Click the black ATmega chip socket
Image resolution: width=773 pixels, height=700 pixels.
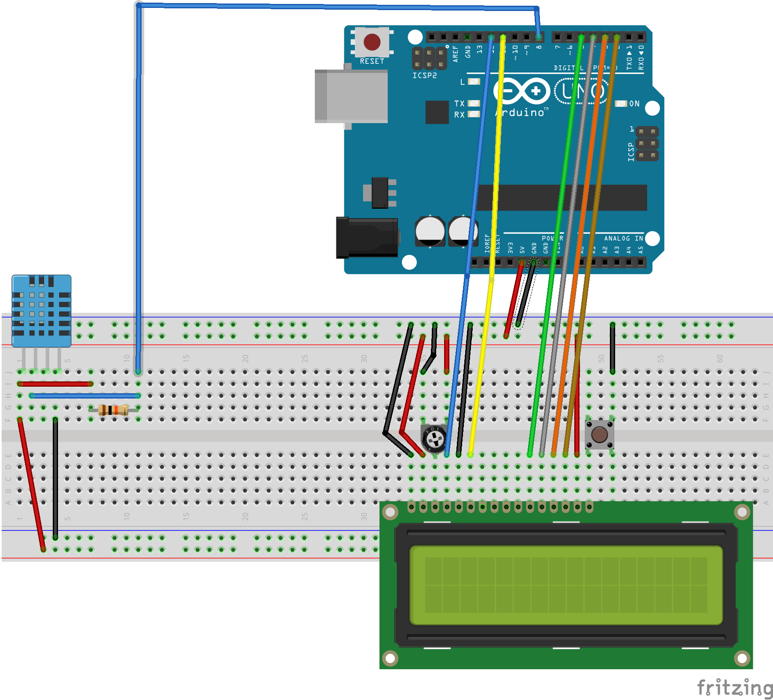561,198
